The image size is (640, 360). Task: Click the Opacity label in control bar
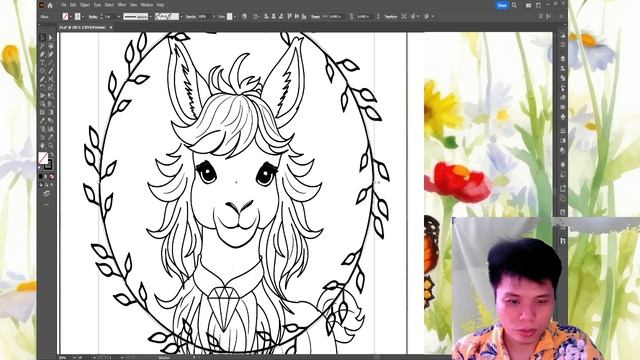tap(190, 16)
